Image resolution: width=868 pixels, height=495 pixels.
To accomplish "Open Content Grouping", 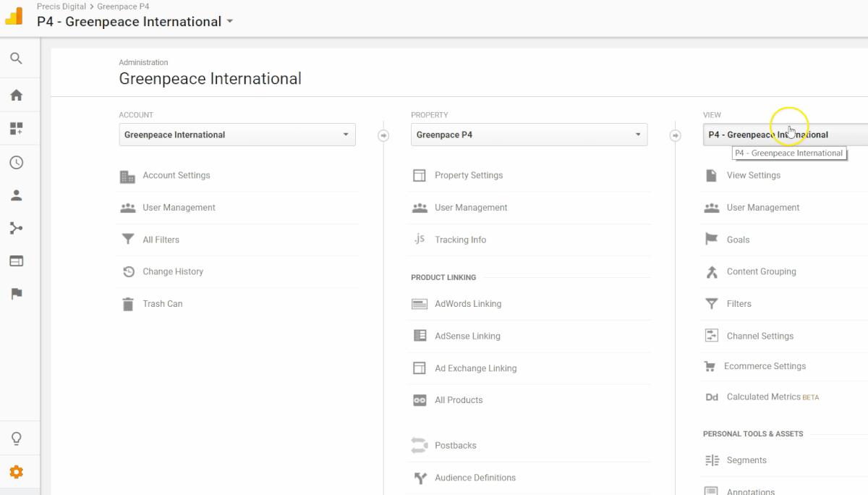I will pyautogui.click(x=762, y=272).
